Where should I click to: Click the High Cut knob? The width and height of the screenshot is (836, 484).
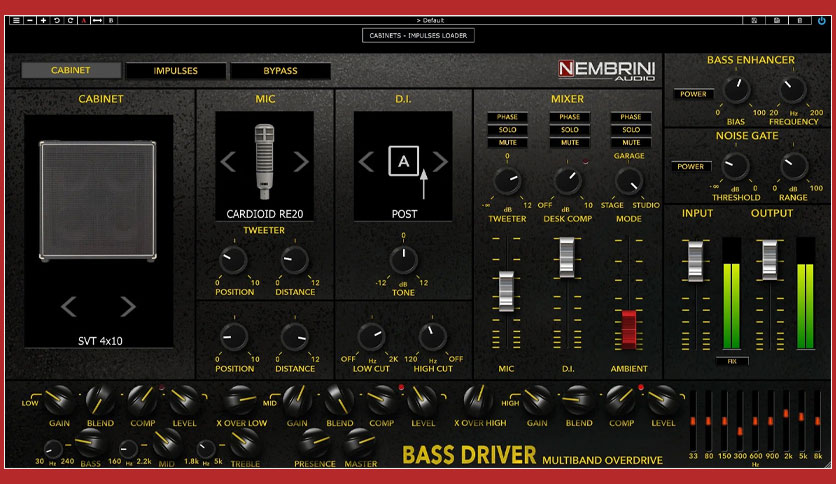click(x=432, y=336)
